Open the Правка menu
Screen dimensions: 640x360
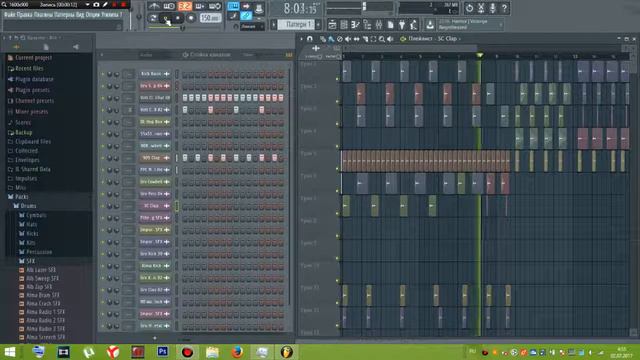[24, 15]
